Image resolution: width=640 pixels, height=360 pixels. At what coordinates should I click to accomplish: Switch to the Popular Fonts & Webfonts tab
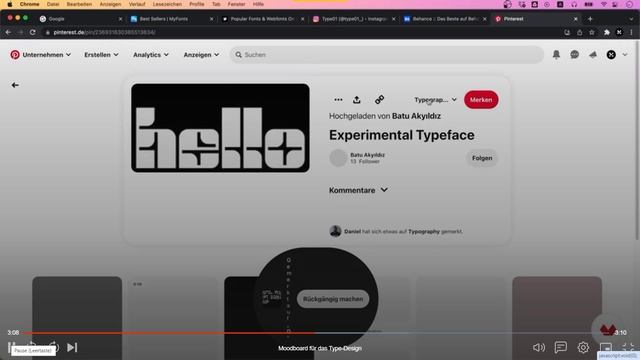pos(263,19)
